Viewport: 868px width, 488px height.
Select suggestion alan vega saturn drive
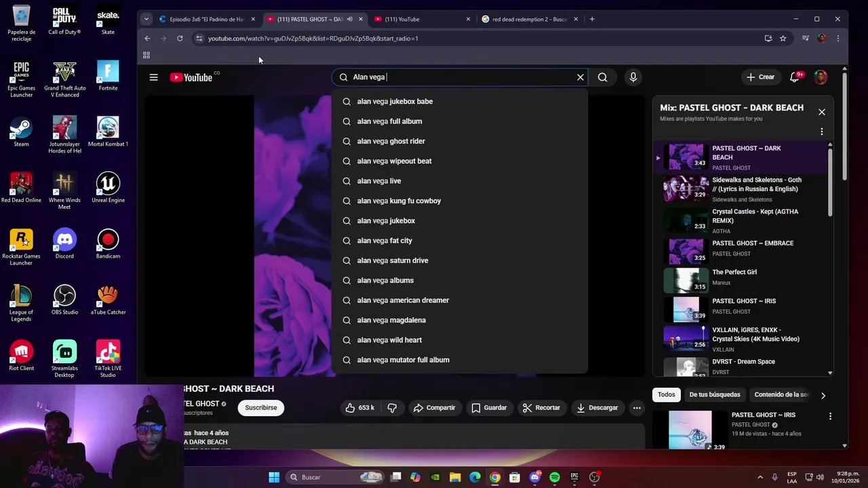coord(460,260)
